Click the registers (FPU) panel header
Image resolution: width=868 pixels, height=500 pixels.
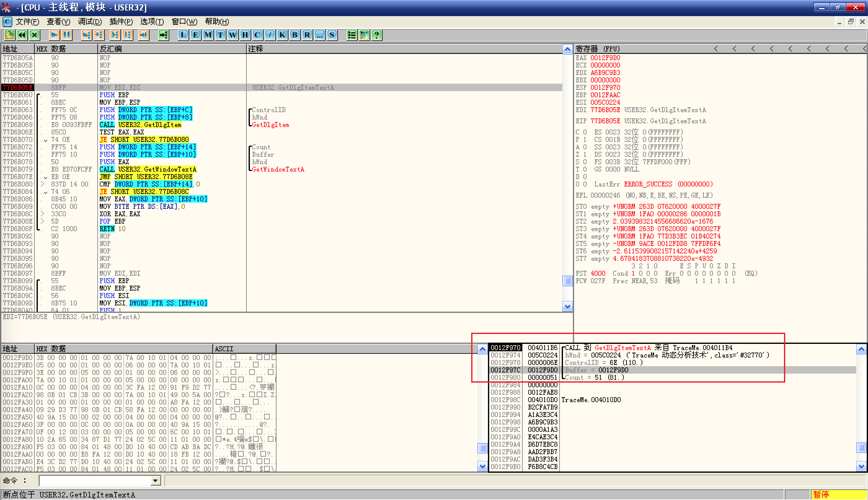598,49
